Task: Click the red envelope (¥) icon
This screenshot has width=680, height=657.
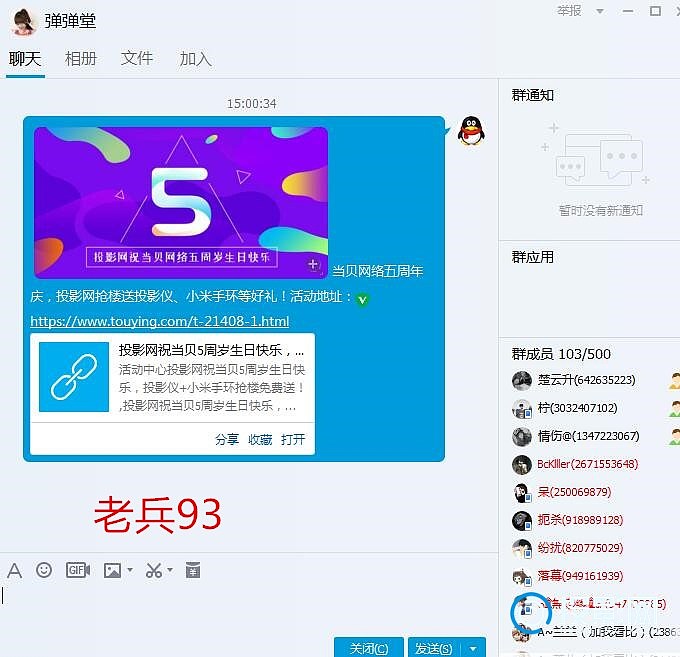Action: [193, 570]
